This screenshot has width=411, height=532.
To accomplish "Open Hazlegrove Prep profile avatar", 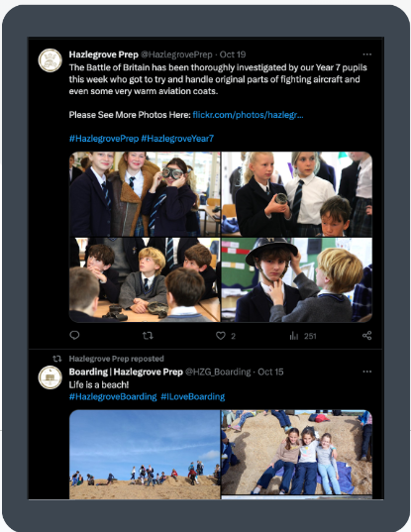I will click(51, 60).
